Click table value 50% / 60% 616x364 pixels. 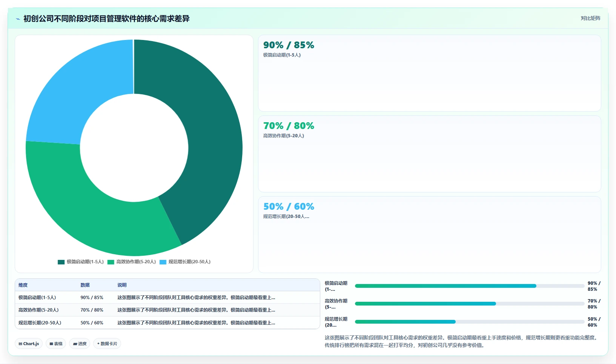(x=92, y=323)
